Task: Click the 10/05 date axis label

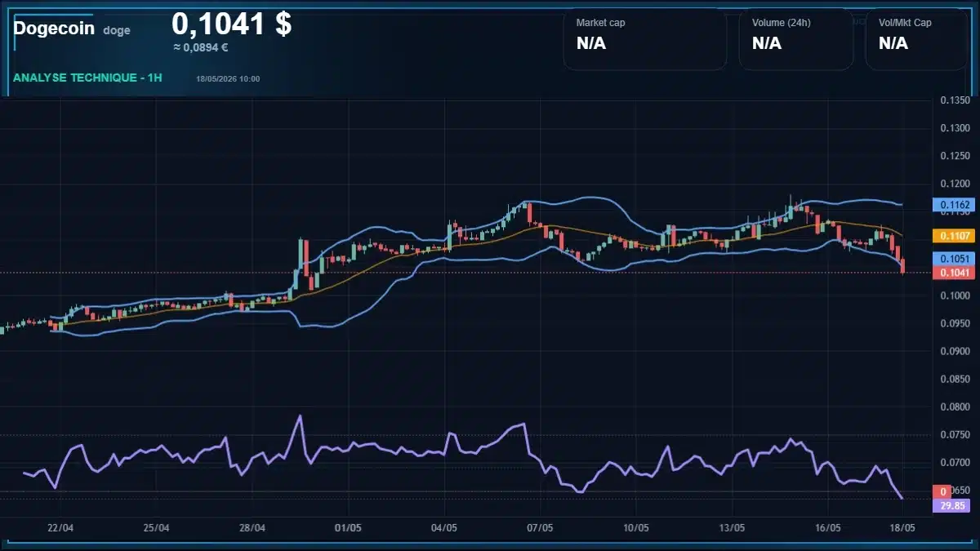Action: [636, 527]
